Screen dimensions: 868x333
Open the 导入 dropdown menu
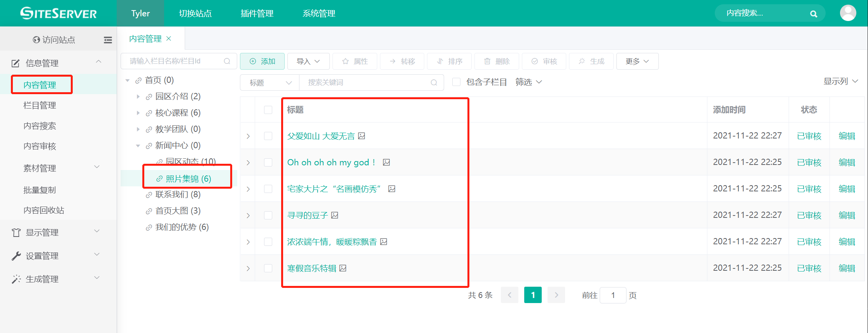pyautogui.click(x=308, y=61)
